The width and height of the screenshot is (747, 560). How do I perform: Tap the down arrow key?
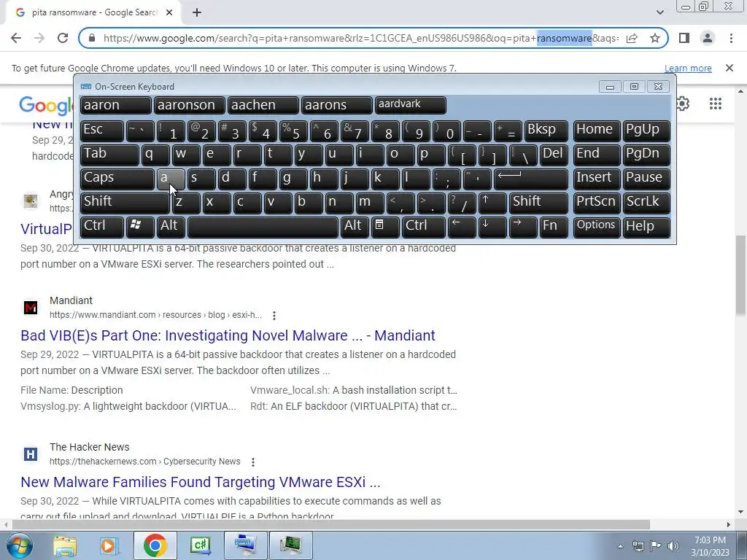coord(492,227)
